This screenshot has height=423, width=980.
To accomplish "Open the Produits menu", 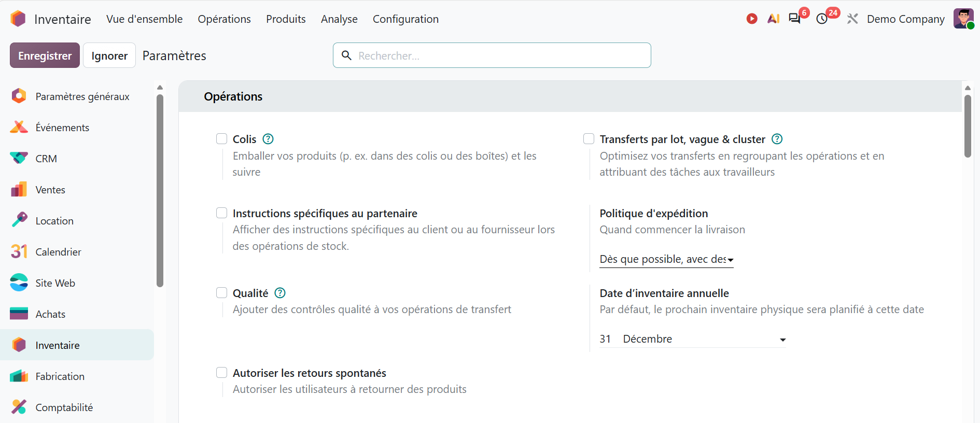I will click(286, 19).
